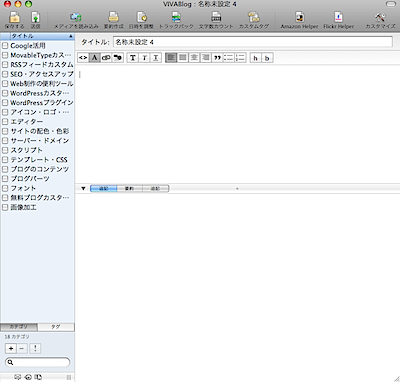Image resolution: width=400 pixels, height=382 pixels.
Task: Select the ブログのコンテンツ row text
Action: [x=40, y=169]
